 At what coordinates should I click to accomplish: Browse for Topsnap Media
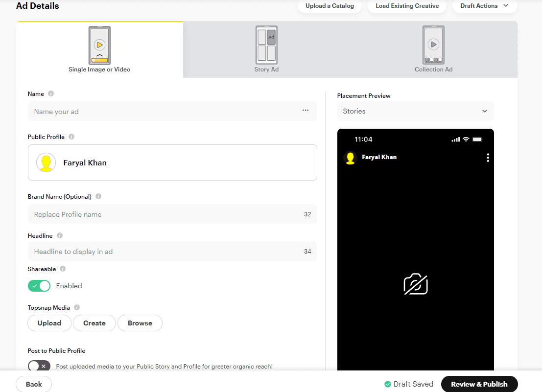[140, 323]
